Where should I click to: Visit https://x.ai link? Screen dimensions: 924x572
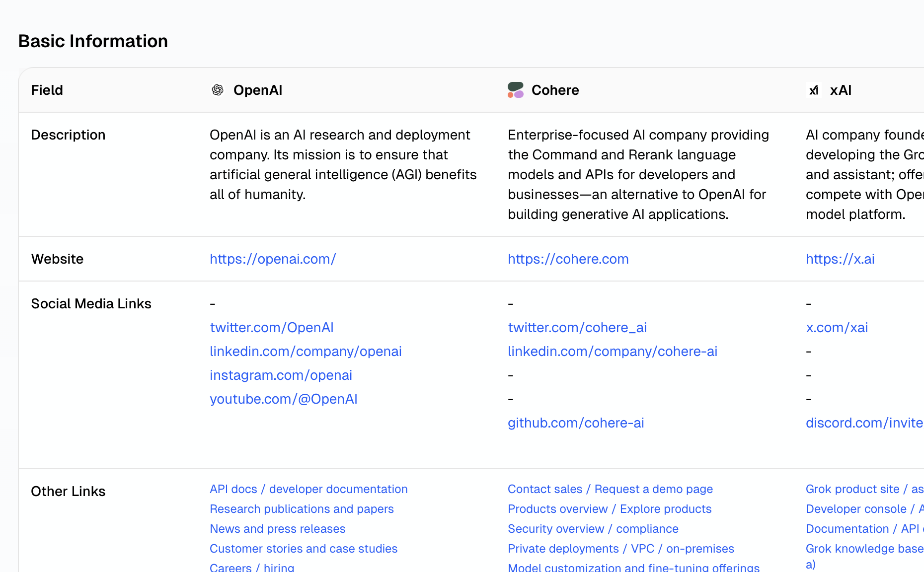click(x=840, y=259)
